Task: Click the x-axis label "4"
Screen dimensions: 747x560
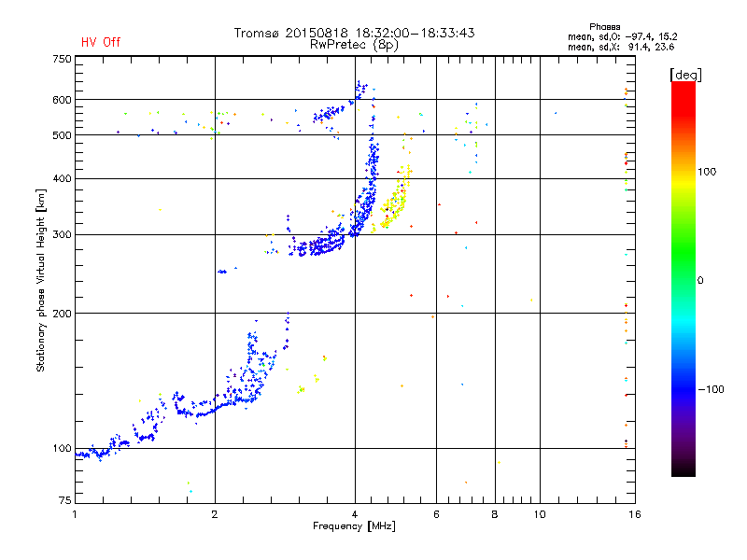Action: click(355, 514)
